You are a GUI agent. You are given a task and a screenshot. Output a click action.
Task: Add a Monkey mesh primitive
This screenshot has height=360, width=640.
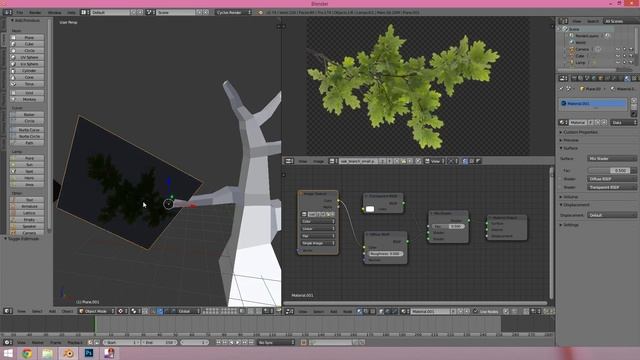coord(27,99)
